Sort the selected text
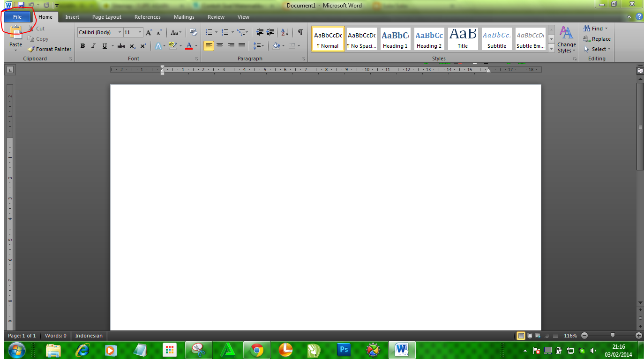The image size is (644, 359). click(x=285, y=32)
